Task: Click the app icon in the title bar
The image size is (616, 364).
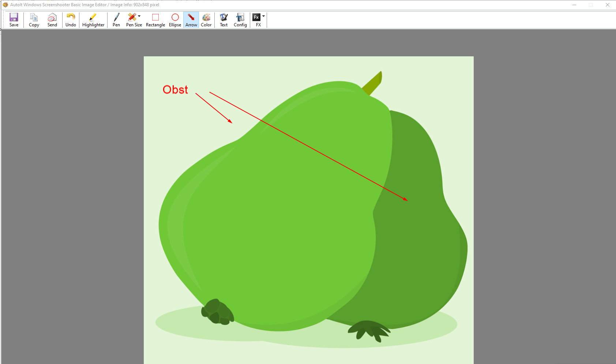Action: coord(5,5)
